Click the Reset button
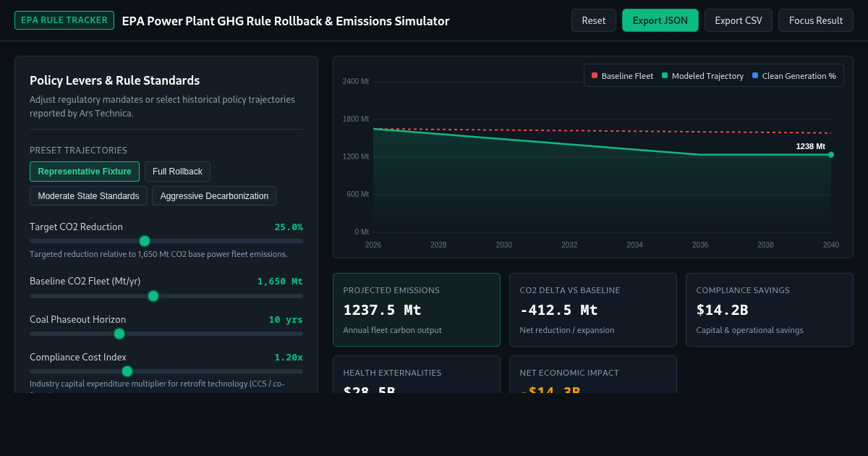 tap(594, 20)
